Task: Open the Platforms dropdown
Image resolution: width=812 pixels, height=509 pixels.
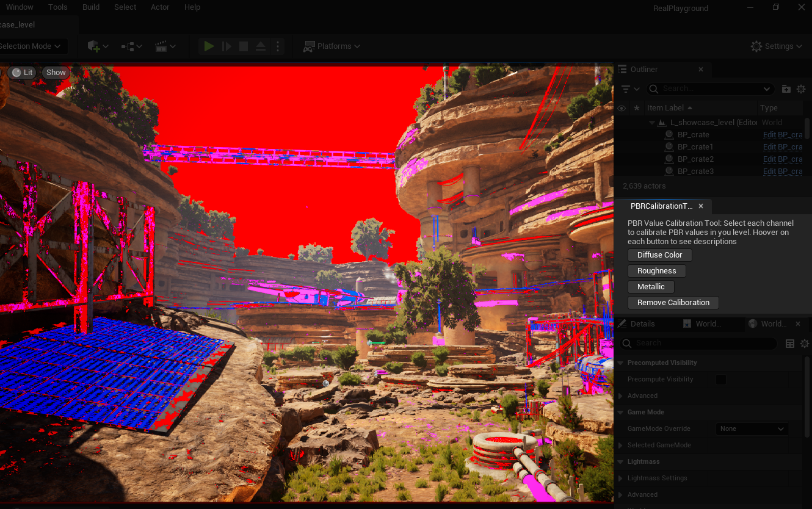Action: 332,46
